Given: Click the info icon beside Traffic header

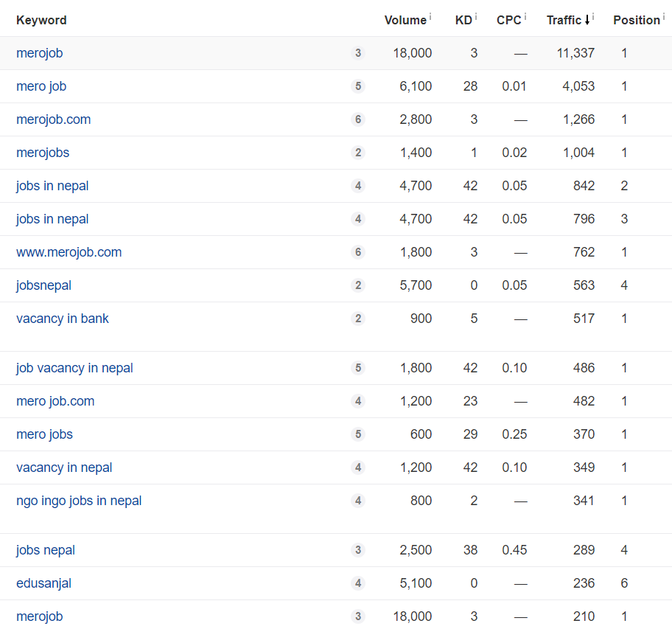Looking at the screenshot, I should coord(593,16).
